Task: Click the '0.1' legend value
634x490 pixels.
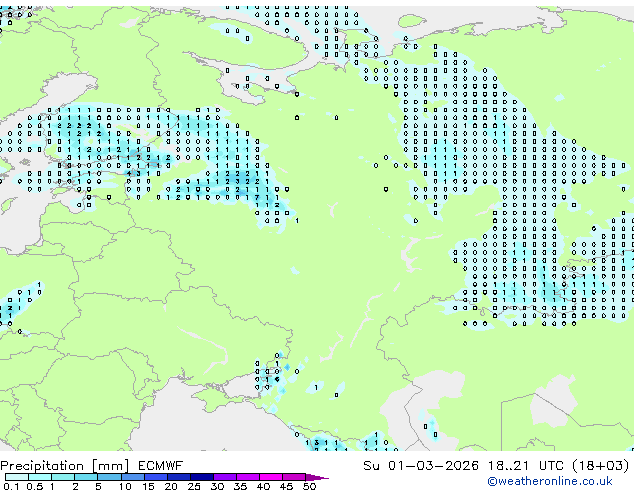Action: pos(12,486)
